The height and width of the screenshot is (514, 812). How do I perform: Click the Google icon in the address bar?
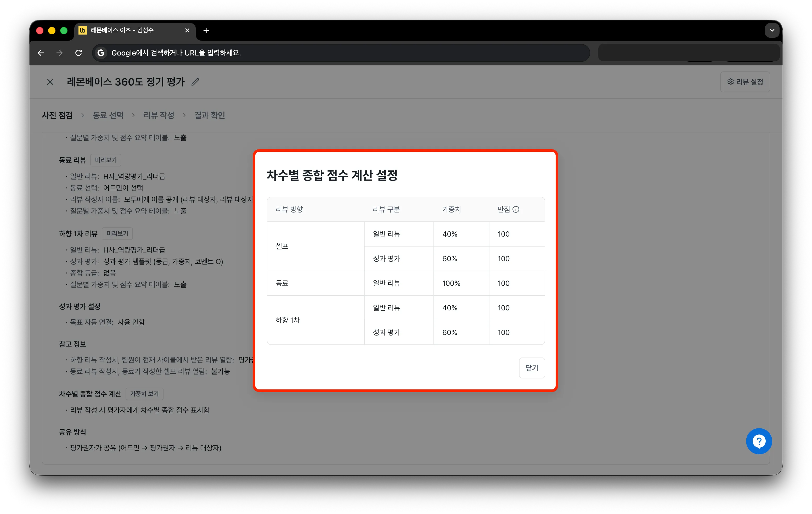[101, 53]
